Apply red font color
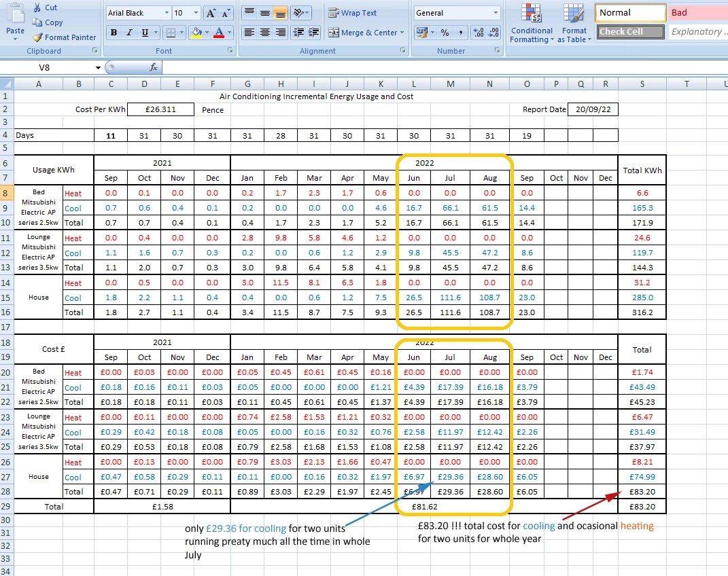Viewport: 728px width, 576px height. [219, 33]
